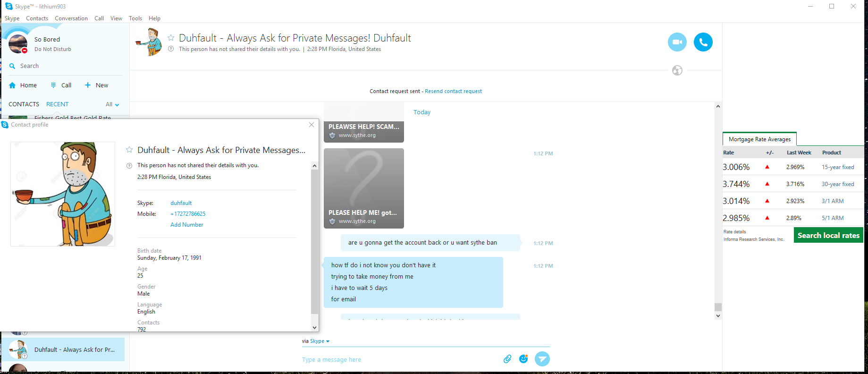
Task: Click the Today date label in chat
Action: (422, 112)
